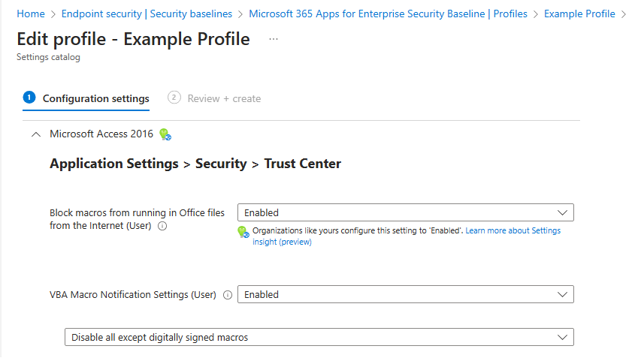
Task: Click the step 2 circle indicator
Action: point(174,98)
